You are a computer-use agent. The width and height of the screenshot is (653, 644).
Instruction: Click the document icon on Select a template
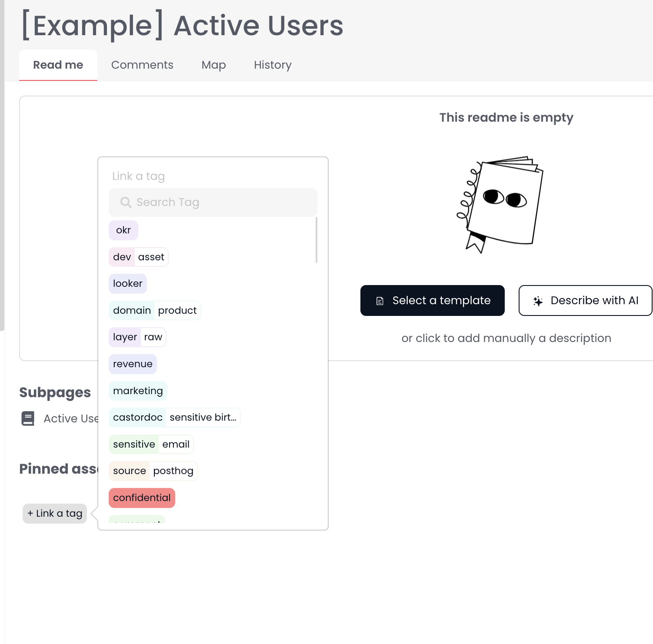coord(380,301)
